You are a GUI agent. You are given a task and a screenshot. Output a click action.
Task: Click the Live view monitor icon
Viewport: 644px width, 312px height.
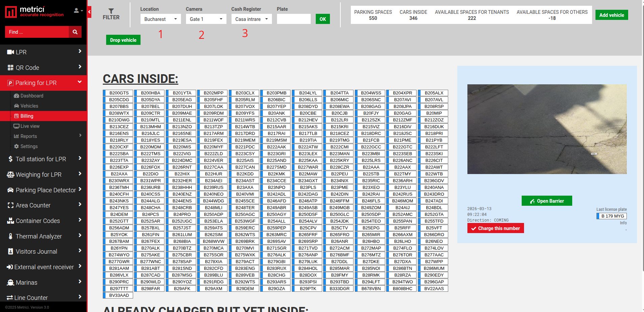pos(16,126)
